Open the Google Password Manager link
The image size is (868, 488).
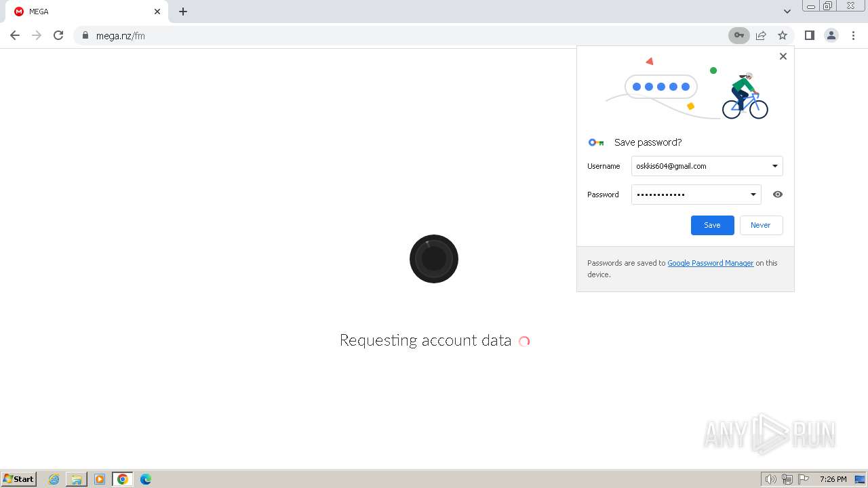point(711,263)
